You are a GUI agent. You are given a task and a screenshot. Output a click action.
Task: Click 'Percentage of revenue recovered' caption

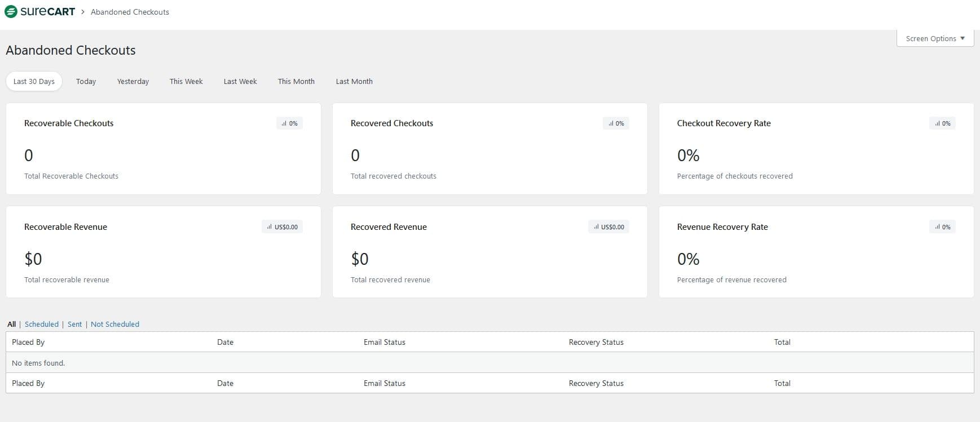(x=731, y=280)
